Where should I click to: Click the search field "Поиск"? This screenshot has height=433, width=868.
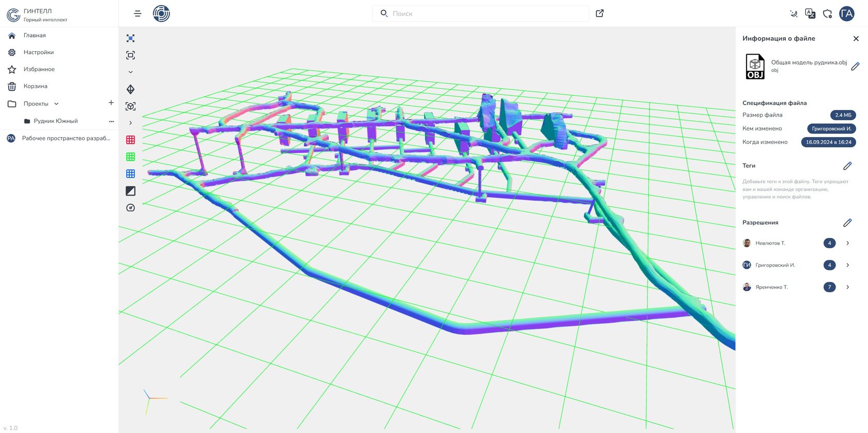click(x=481, y=13)
